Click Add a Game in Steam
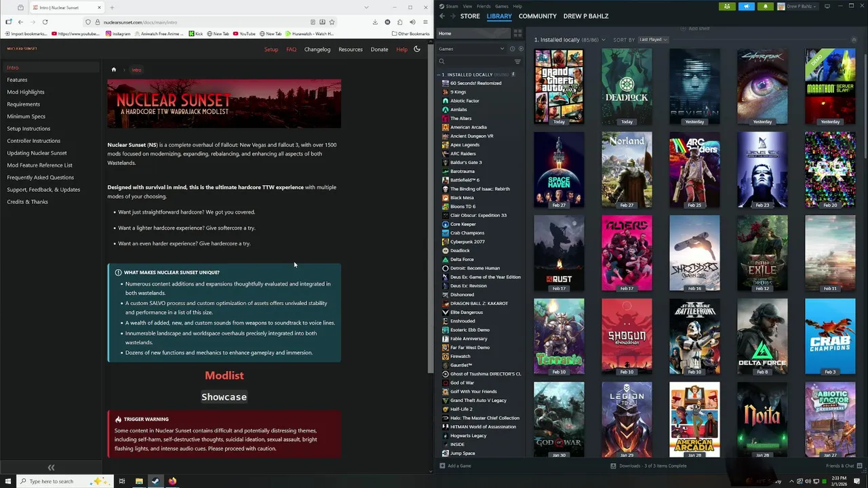 pos(455,466)
